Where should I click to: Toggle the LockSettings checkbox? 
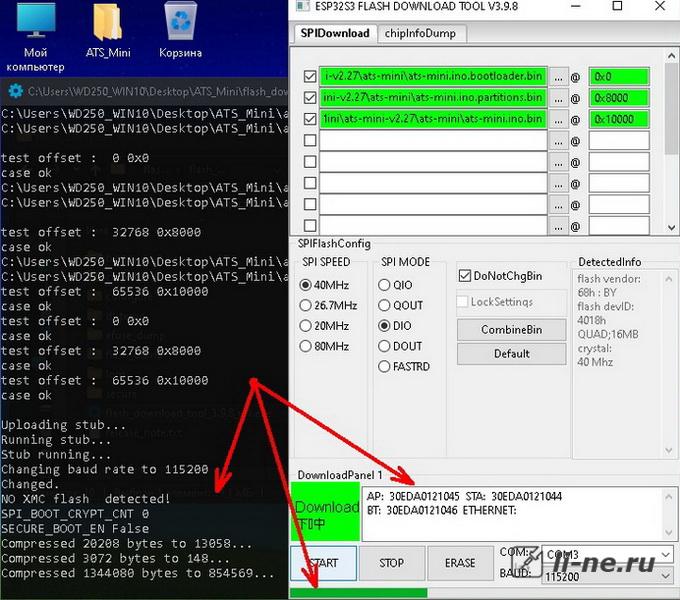463,301
